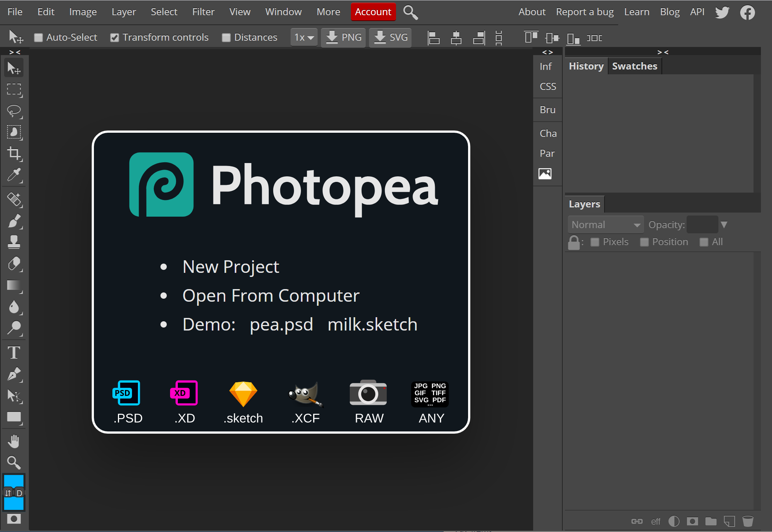772x532 pixels.
Task: Toggle Quick Mask mode icon
Action: point(14,519)
